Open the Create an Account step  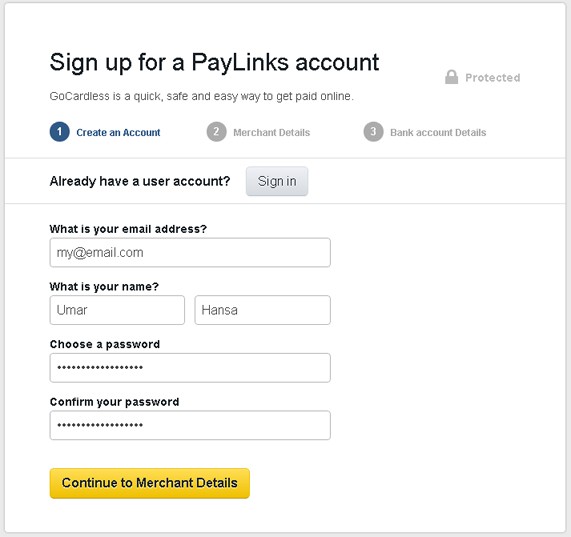118,133
